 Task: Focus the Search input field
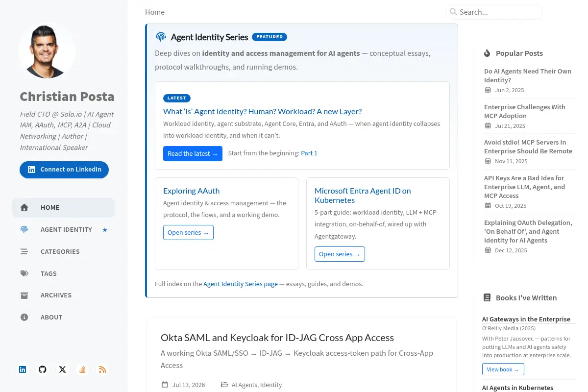point(494,12)
